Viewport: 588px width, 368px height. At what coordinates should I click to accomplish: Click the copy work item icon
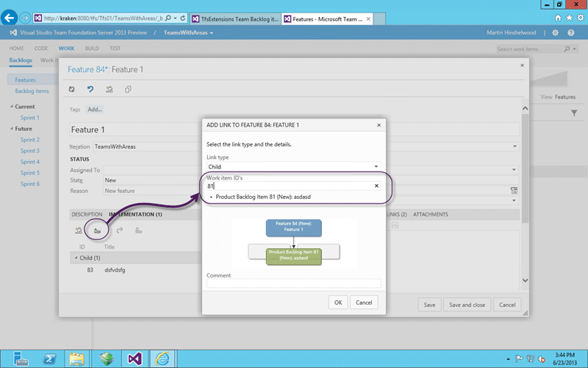pos(128,89)
